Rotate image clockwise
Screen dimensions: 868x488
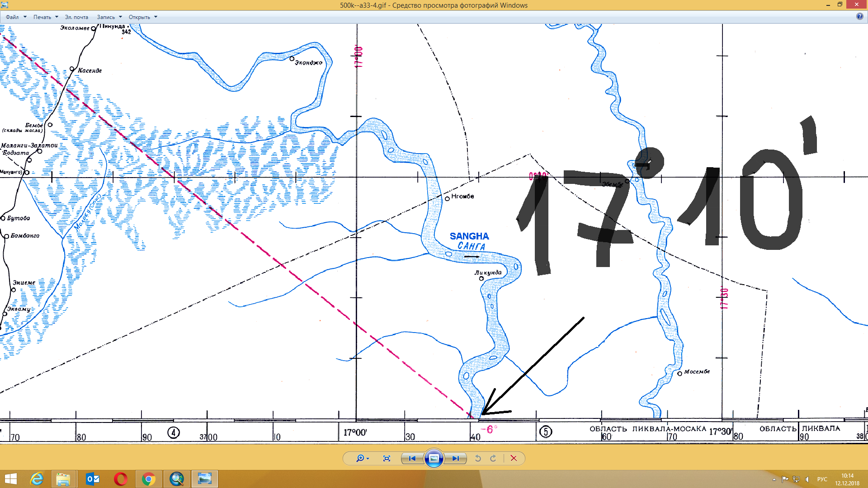[x=493, y=458]
